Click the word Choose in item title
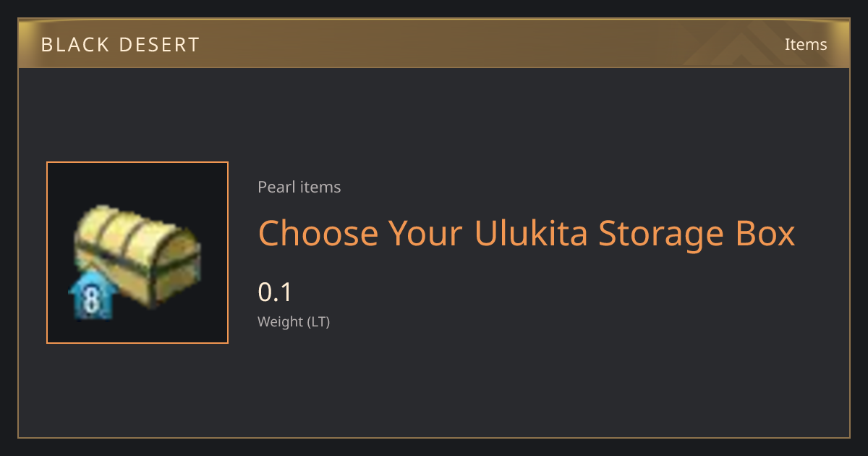Screen dimensions: 868x456 (x=318, y=233)
